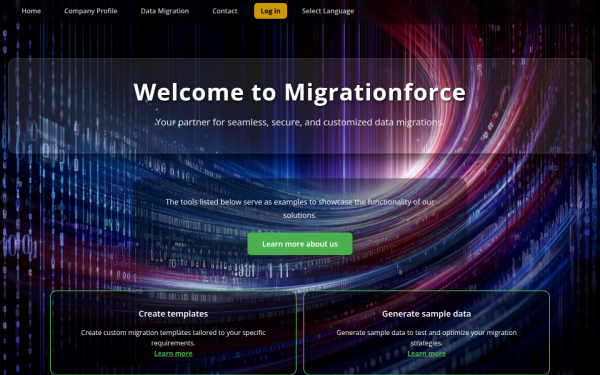Open the Select Language dropdown
Image resolution: width=600 pixels, height=375 pixels.
328,11
